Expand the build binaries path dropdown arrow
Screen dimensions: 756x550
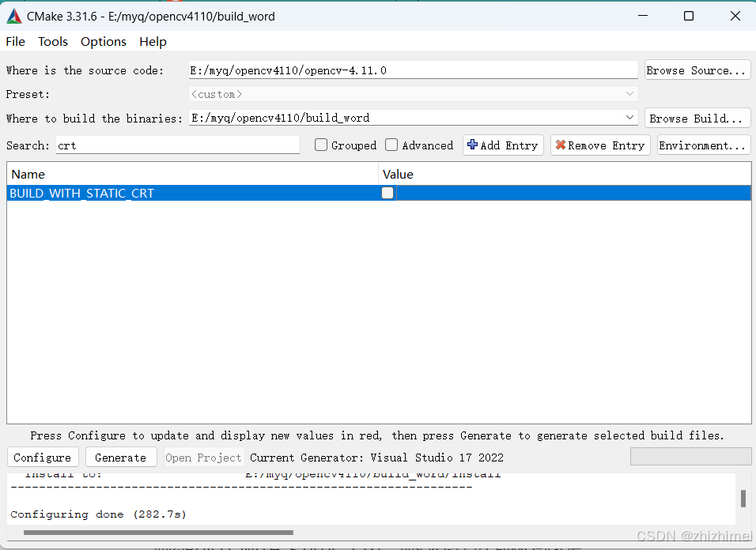(629, 118)
